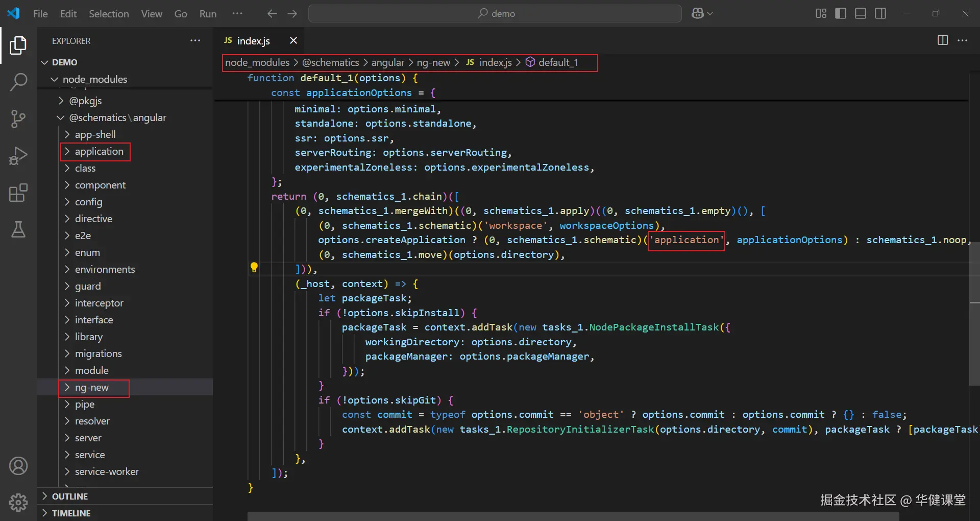Open the Manage gear settings icon
Viewport: 980px width, 521px height.
(x=18, y=503)
